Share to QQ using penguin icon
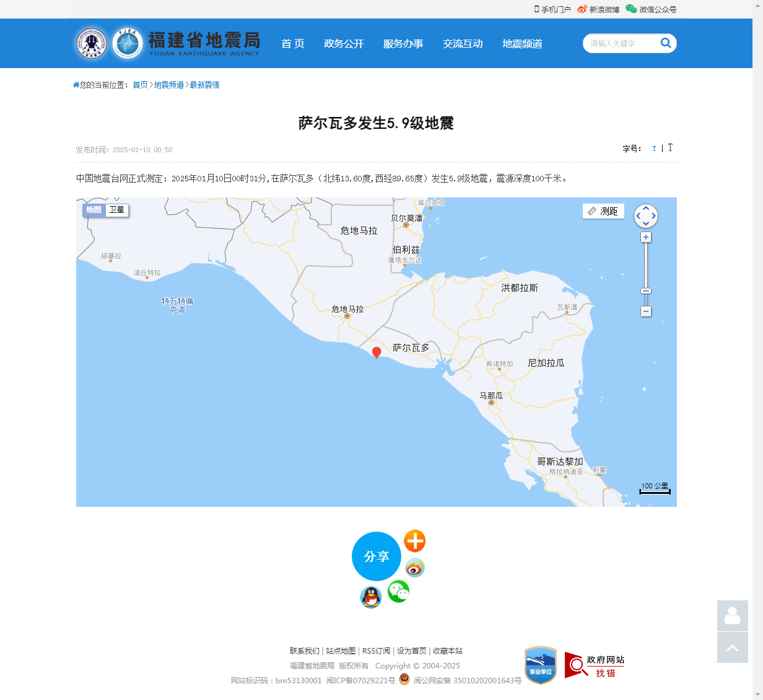This screenshot has width=763, height=700. [x=371, y=597]
